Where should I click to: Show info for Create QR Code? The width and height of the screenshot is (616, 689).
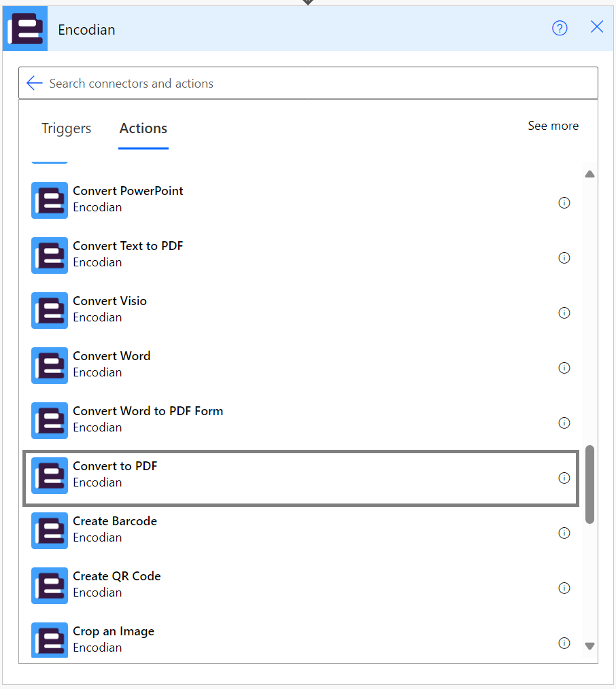point(564,588)
